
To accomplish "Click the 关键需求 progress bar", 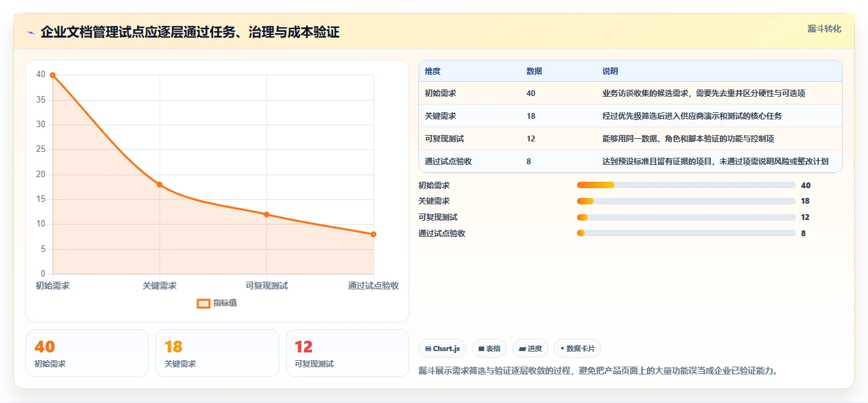I will pyautogui.click(x=686, y=201).
